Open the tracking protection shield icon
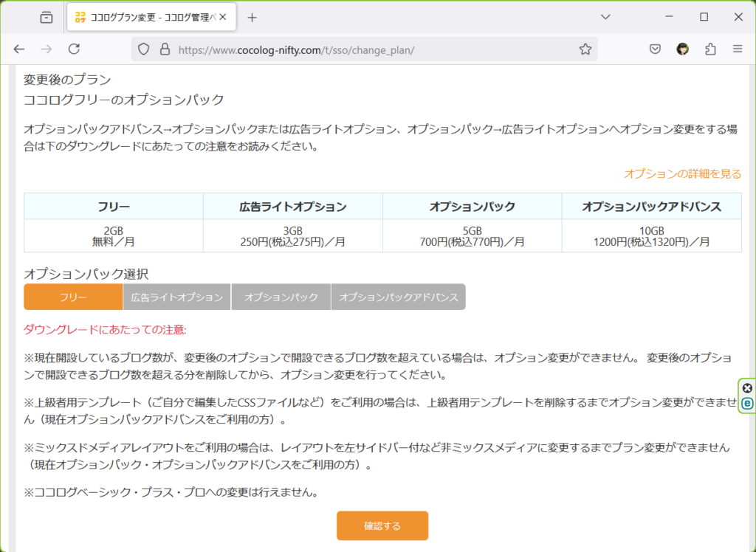The width and height of the screenshot is (756, 552). pos(144,49)
